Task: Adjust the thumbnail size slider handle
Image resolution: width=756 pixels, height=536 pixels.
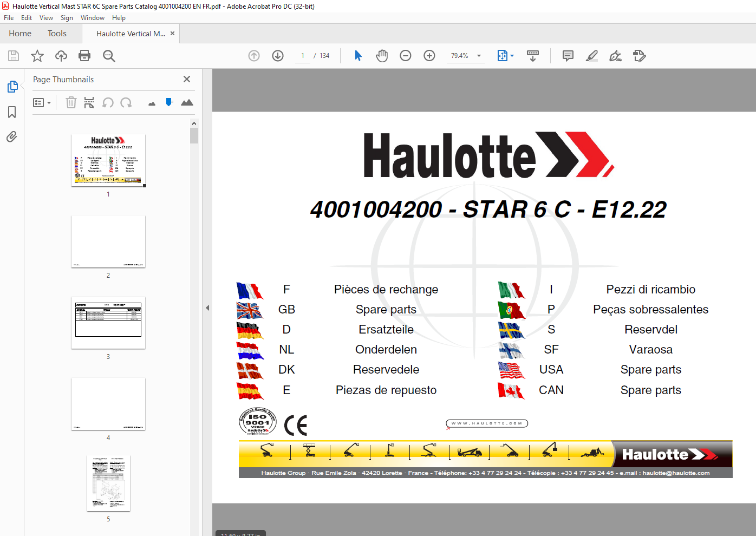Action: click(169, 102)
